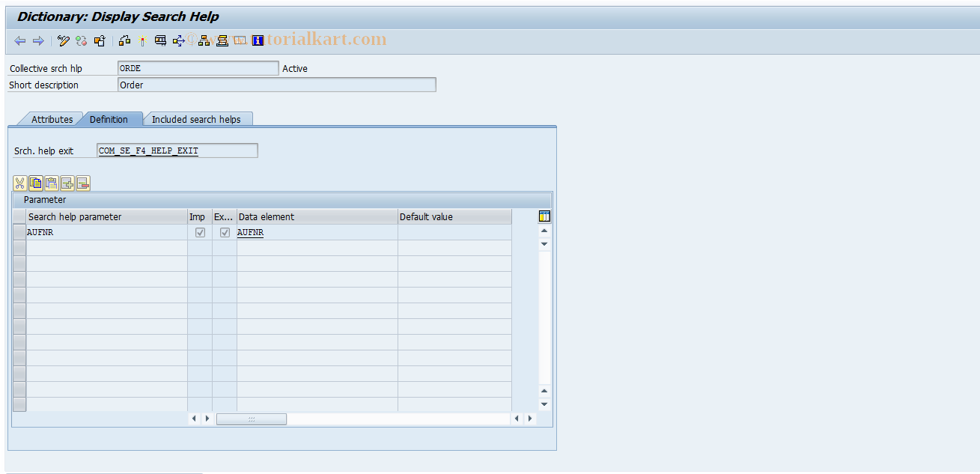Display object list icon

178,40
